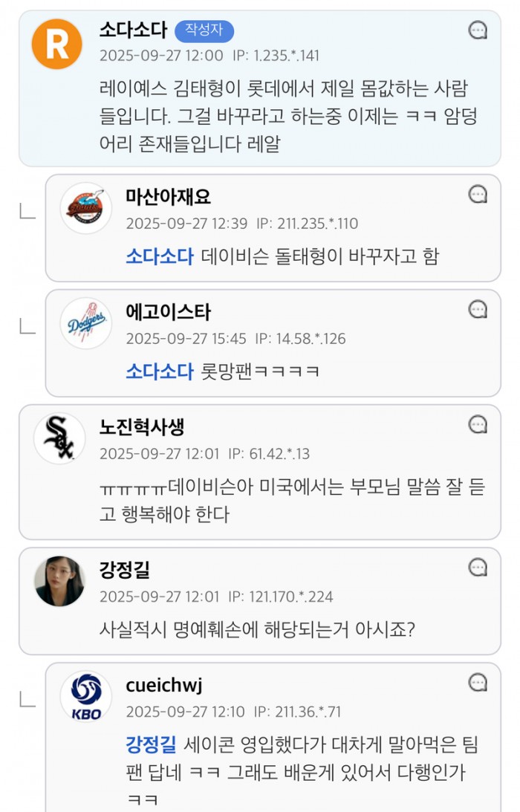Open 에고이스타's Dodgers logo avatar
Viewport: 520px width, 812px height.
[x=85, y=324]
